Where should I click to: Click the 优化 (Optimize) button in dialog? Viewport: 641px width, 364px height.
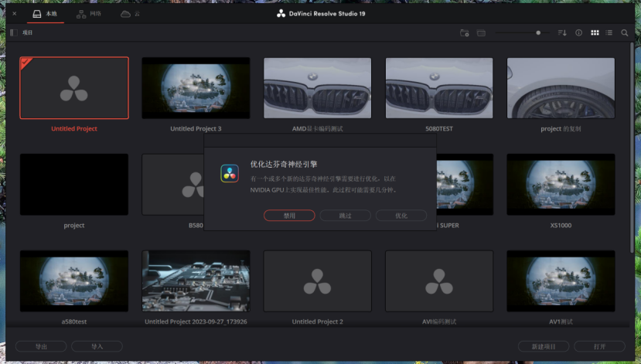point(401,216)
